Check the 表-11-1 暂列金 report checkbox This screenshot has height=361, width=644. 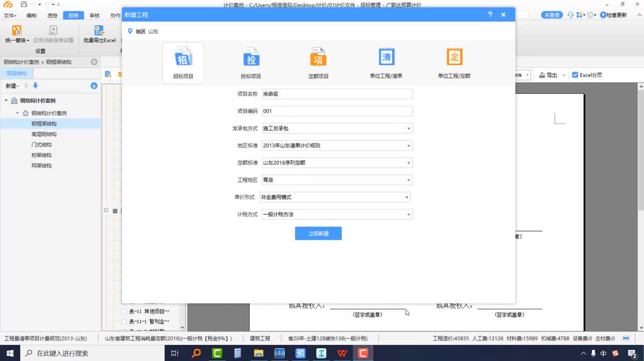(124, 321)
